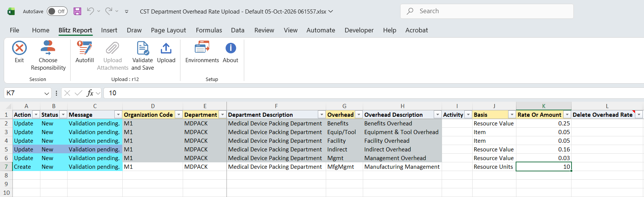Image resolution: width=644 pixels, height=197 pixels.
Task: Open the Message column filter
Action: pos(118,115)
